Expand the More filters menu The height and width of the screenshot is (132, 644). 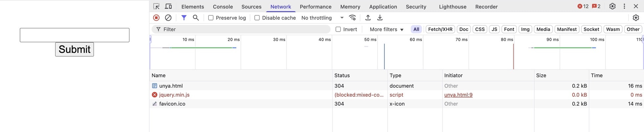click(x=386, y=29)
